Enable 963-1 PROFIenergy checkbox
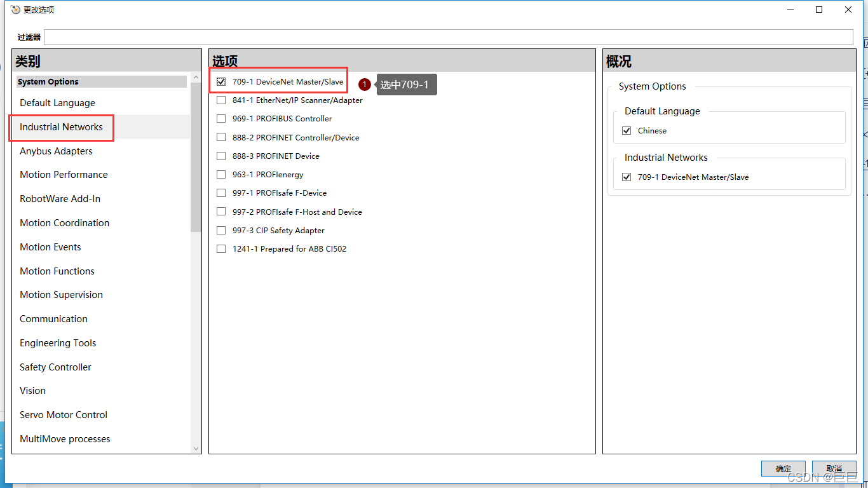This screenshot has width=868, height=488. point(221,174)
